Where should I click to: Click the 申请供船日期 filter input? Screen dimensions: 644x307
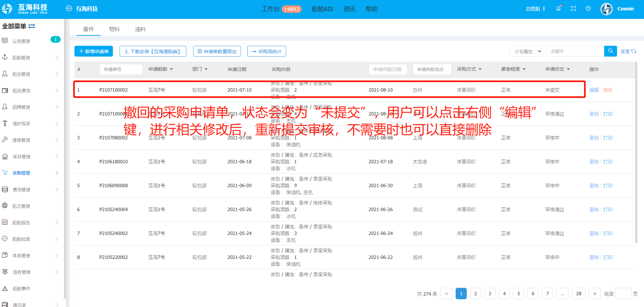(x=388, y=69)
